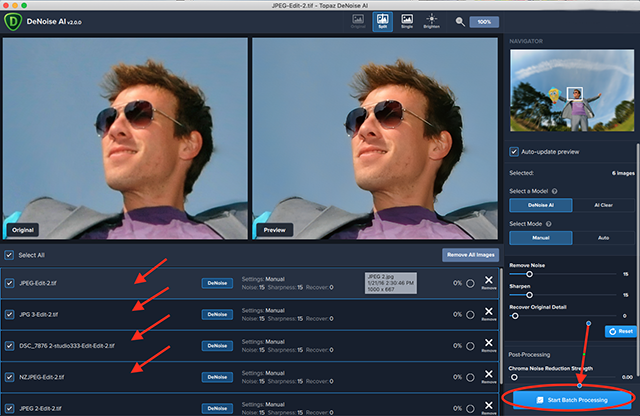This screenshot has height=416, width=640.
Task: Select the Split view icon
Action: [382, 22]
